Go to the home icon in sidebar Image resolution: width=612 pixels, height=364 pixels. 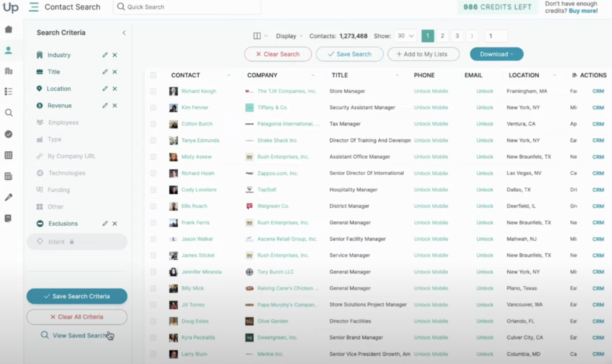pyautogui.click(x=8, y=29)
